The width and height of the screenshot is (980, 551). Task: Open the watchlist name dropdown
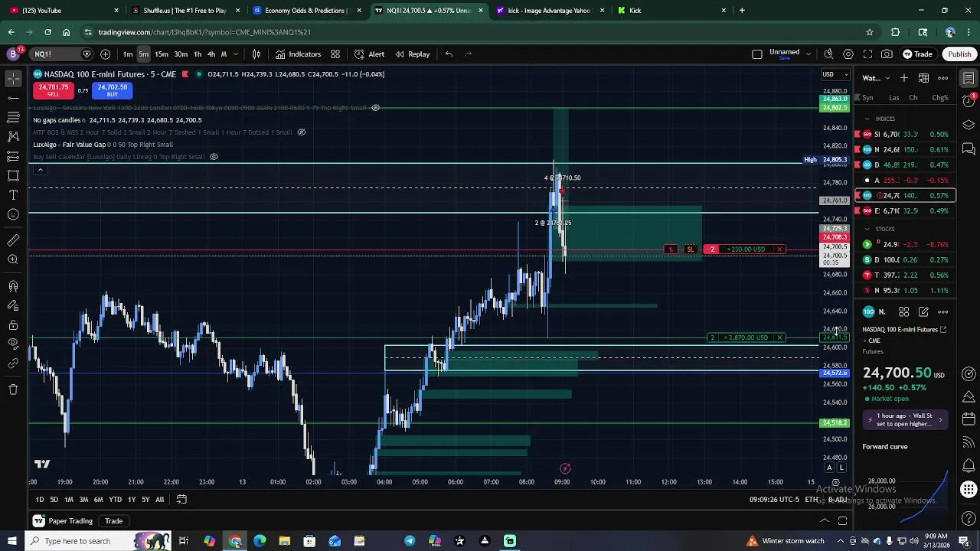click(877, 78)
